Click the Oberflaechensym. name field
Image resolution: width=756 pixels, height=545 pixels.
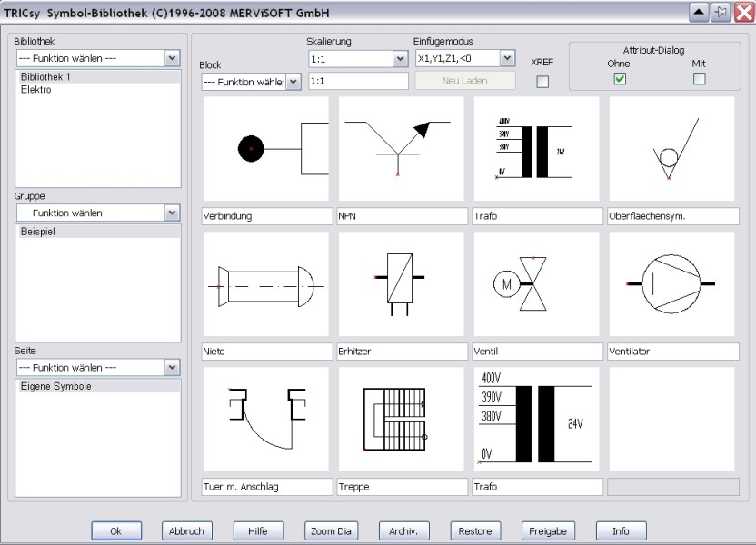pos(673,216)
